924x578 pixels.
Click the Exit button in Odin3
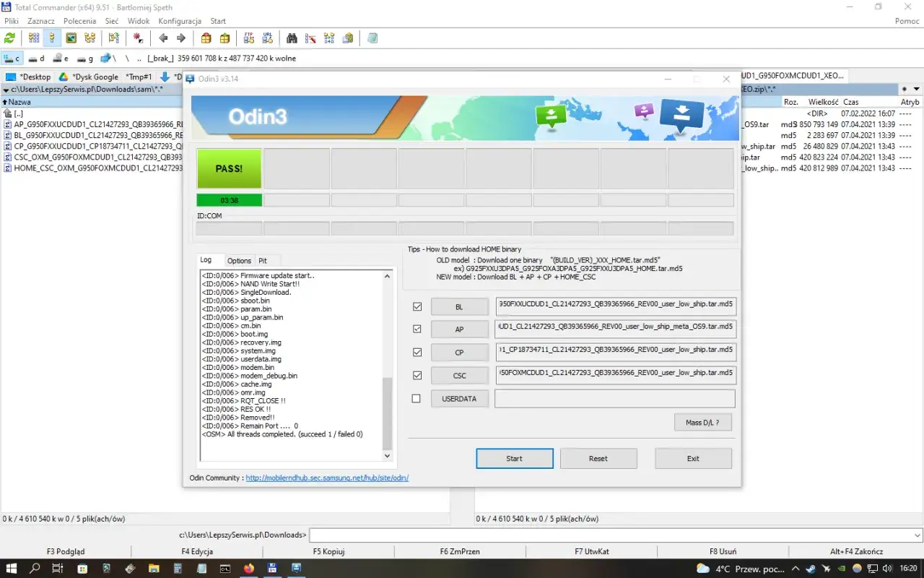693,458
